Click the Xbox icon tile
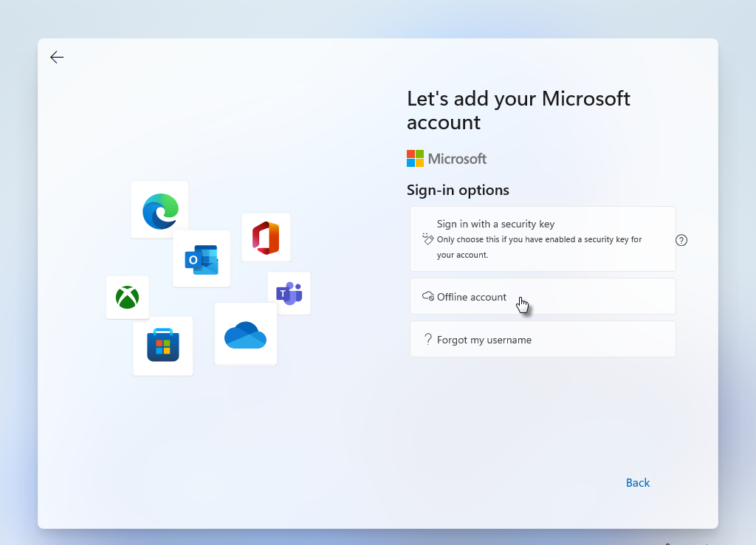756x545 pixels. (127, 298)
